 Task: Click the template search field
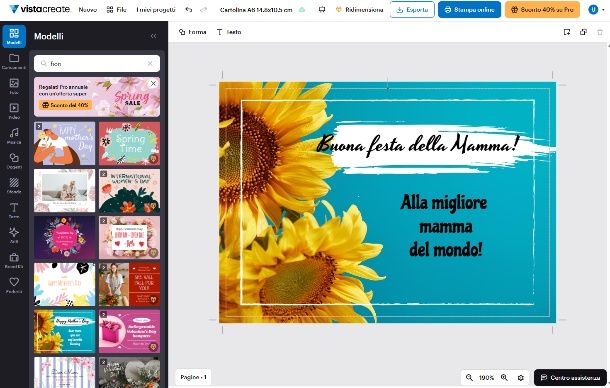pos(97,63)
